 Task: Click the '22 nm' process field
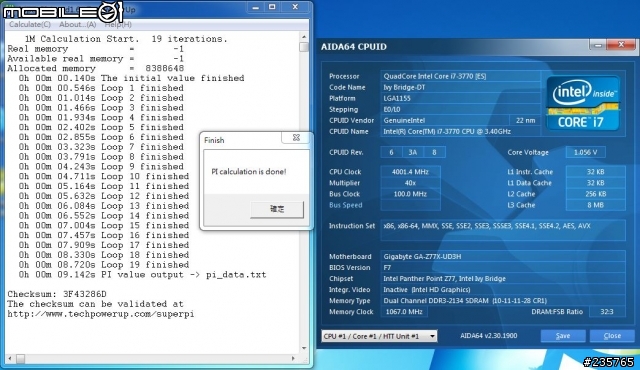(525, 120)
